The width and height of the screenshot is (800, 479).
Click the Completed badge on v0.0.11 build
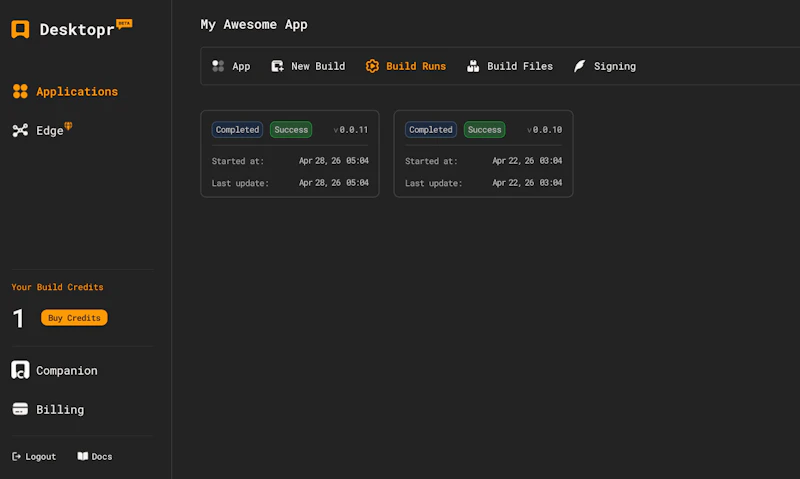pyautogui.click(x=237, y=130)
